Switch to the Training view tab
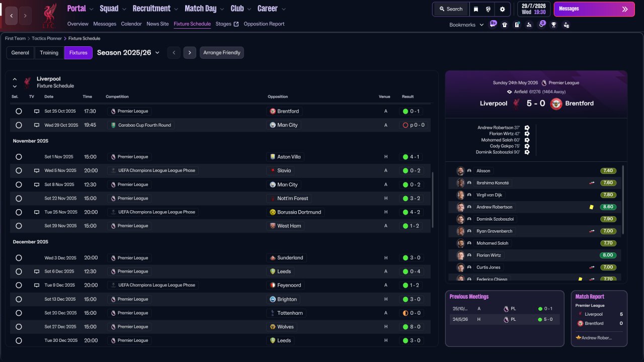This screenshot has width=644, height=362. point(49,53)
